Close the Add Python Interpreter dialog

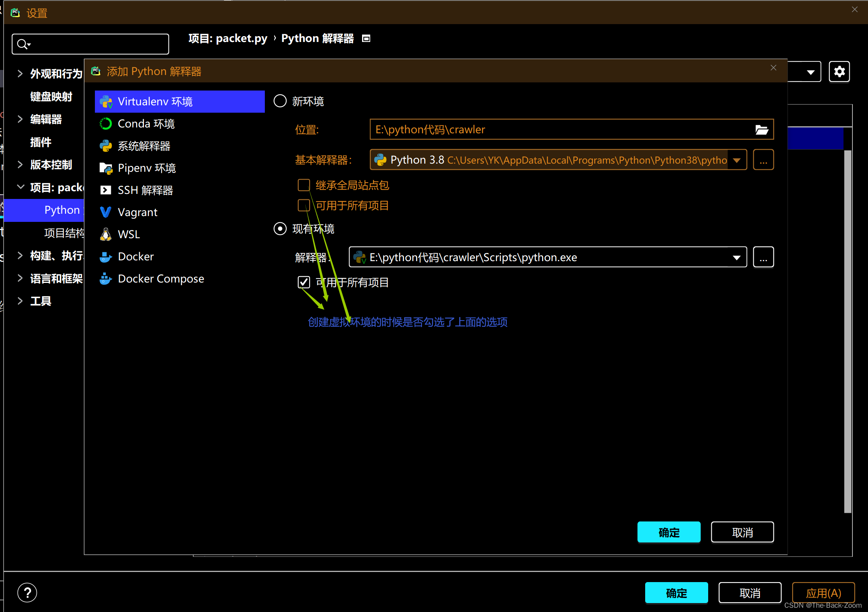[773, 68]
